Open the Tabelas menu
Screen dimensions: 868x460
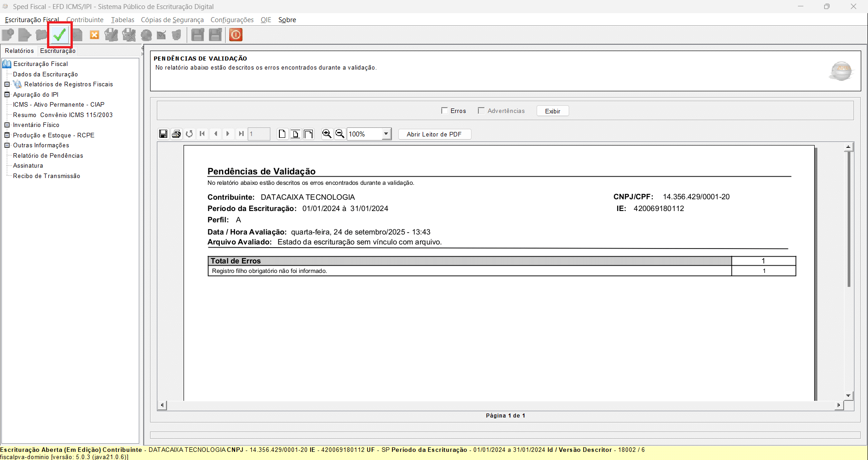[123, 20]
